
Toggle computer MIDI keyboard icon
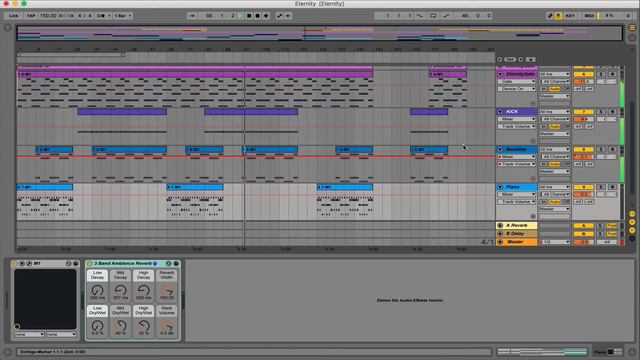558,16
